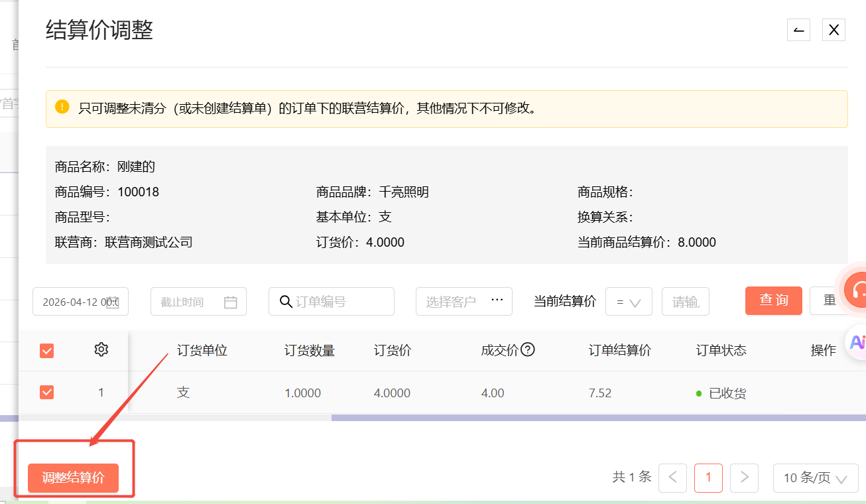Click the 操作 column header
Image resolution: width=866 pixels, height=504 pixels.
824,350
